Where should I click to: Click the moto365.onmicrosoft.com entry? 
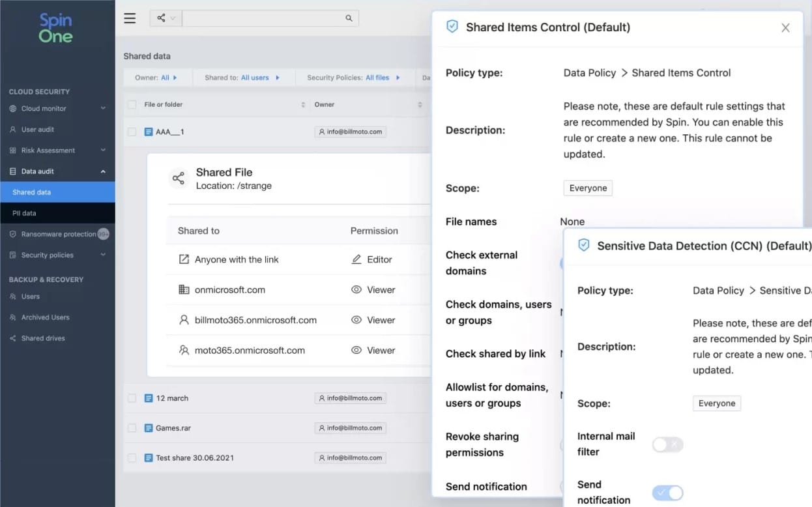[250, 350]
